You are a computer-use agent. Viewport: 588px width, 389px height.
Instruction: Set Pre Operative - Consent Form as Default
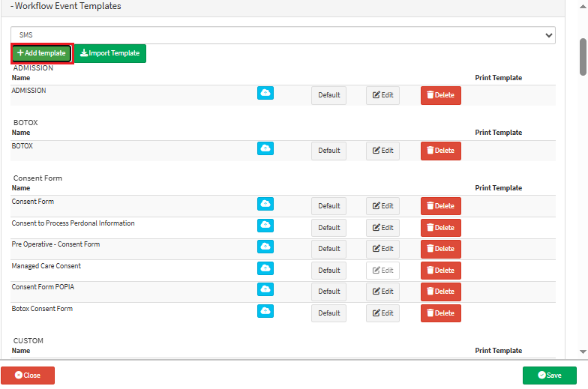point(328,249)
